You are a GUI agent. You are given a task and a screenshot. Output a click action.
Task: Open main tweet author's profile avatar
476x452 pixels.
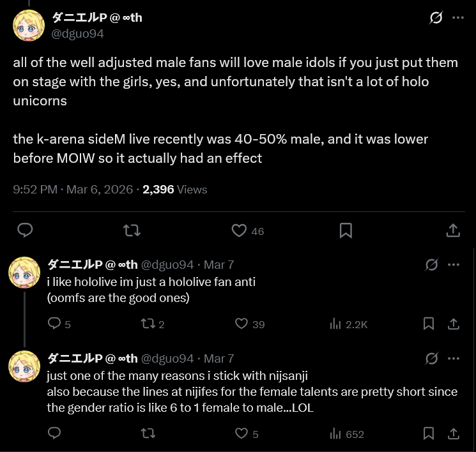coord(29,26)
